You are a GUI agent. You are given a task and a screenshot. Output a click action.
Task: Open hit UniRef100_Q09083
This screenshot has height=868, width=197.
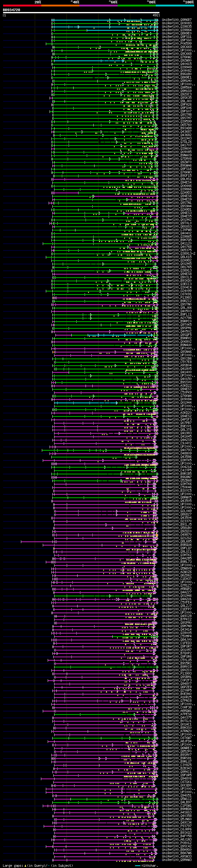[176, 23]
